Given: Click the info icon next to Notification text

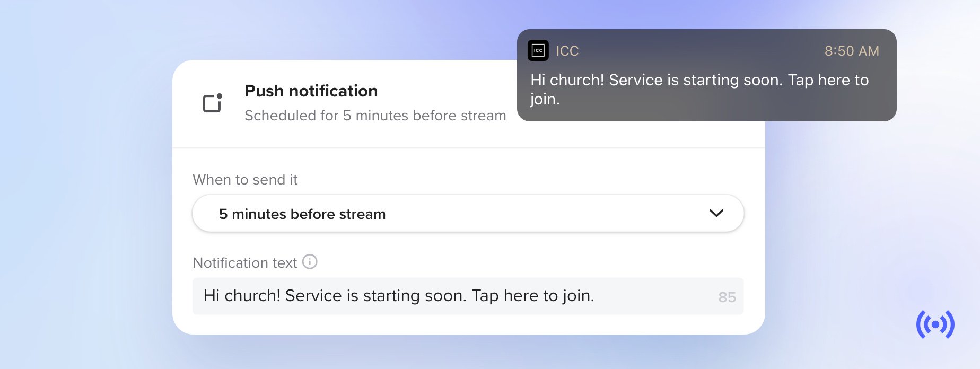Looking at the screenshot, I should click(310, 262).
